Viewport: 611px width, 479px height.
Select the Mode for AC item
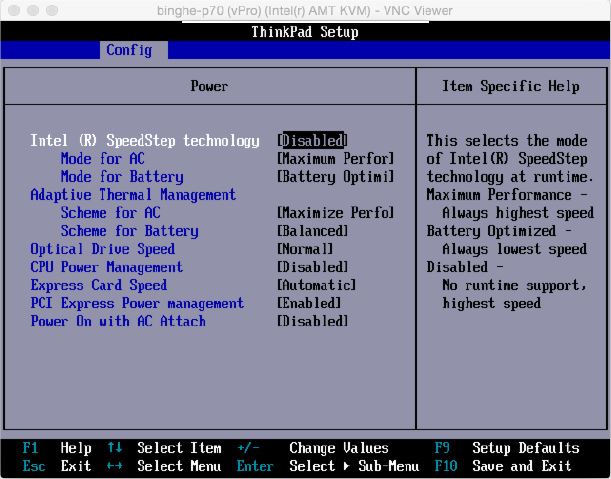click(x=103, y=159)
